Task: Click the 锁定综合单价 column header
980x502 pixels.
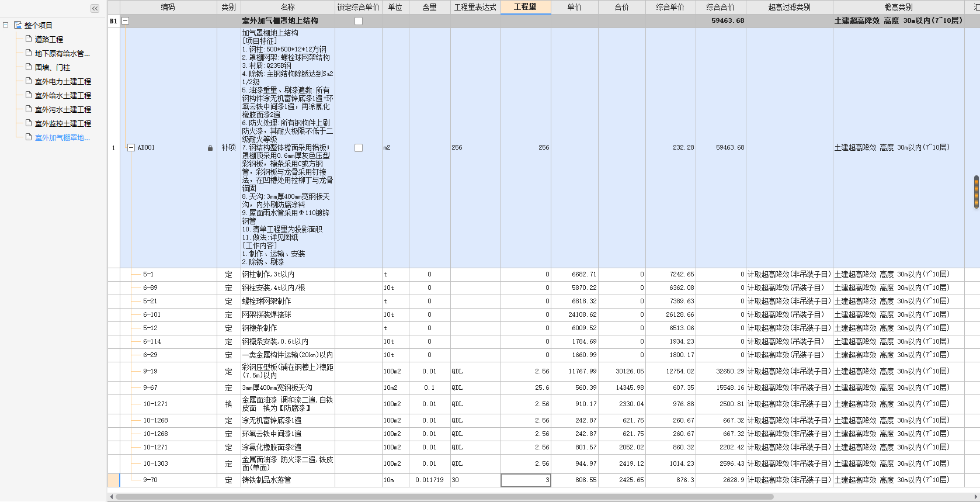Action: point(359,7)
